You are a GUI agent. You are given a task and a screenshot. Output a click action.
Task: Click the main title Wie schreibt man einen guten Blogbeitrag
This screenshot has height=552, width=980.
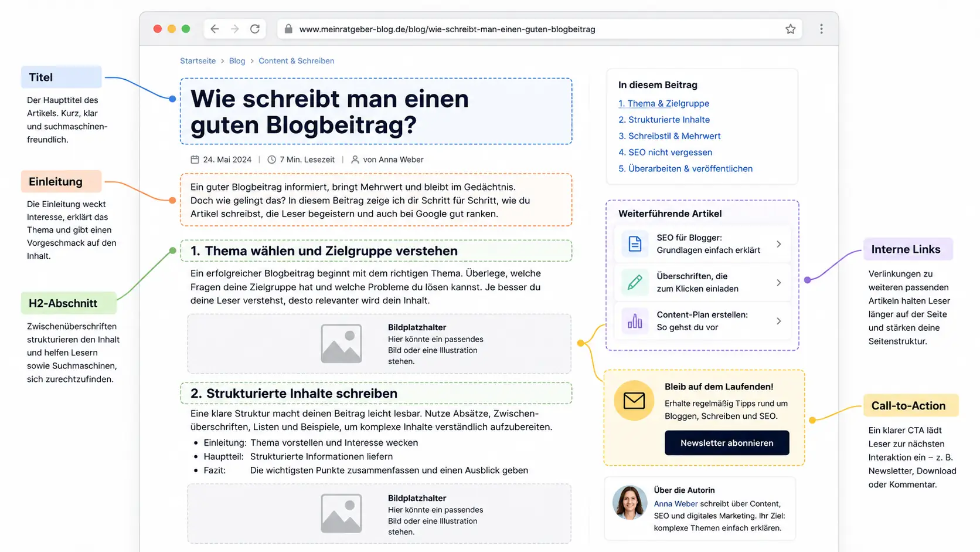coord(329,111)
